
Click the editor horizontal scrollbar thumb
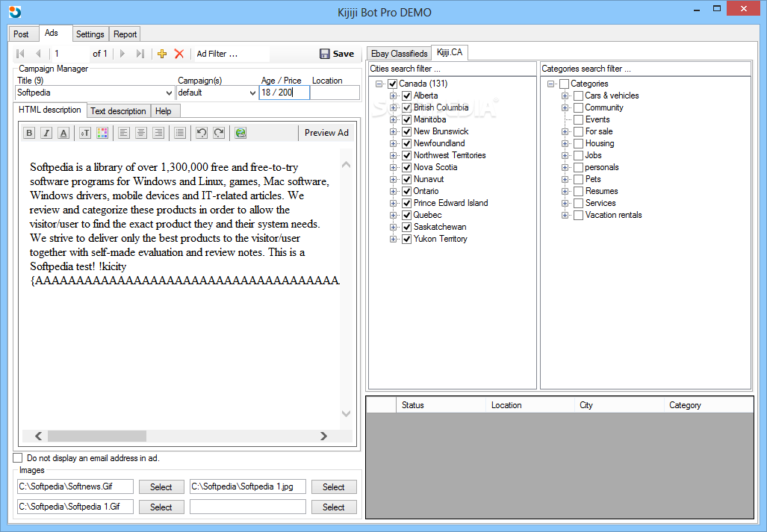point(97,436)
